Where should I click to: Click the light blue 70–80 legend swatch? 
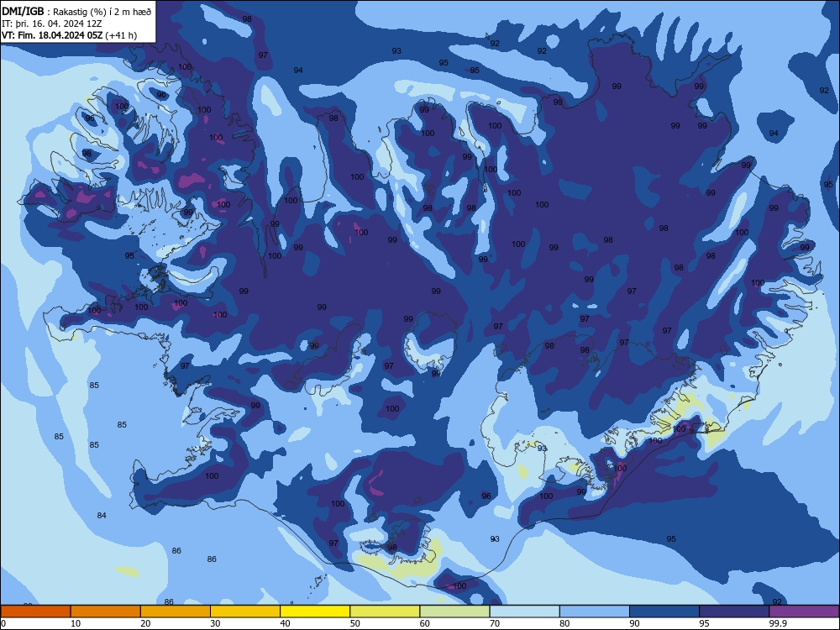(x=524, y=612)
